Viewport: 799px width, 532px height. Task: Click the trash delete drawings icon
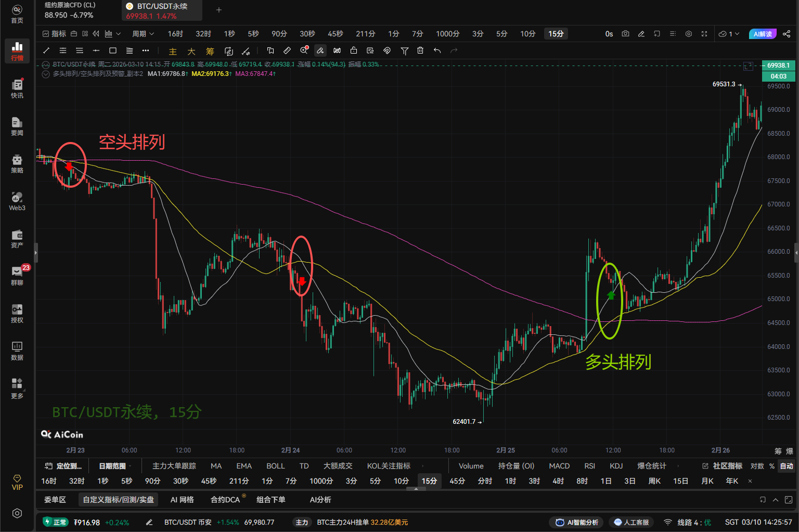point(420,50)
